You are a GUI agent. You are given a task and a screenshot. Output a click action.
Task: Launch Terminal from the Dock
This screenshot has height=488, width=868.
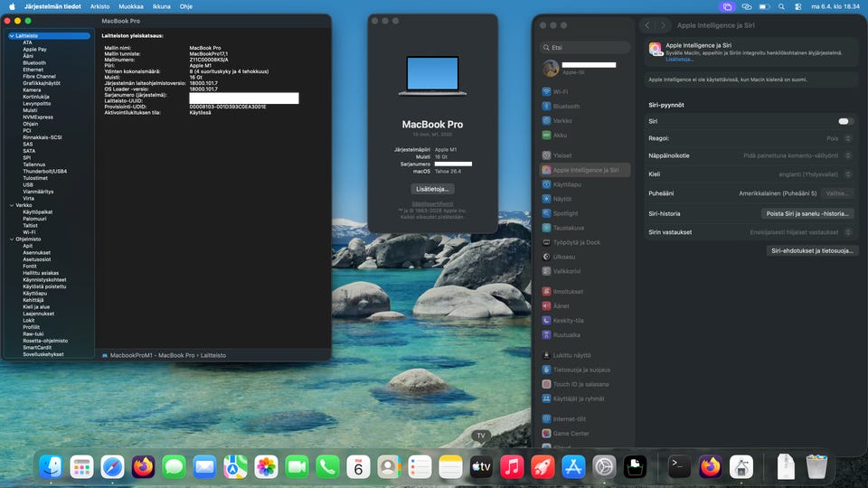[x=679, y=467]
